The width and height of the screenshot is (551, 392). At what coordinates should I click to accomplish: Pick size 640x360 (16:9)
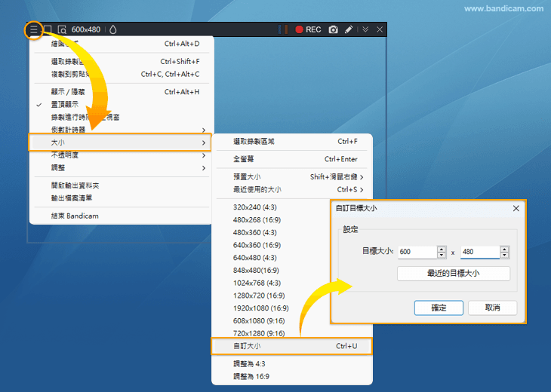click(x=257, y=245)
